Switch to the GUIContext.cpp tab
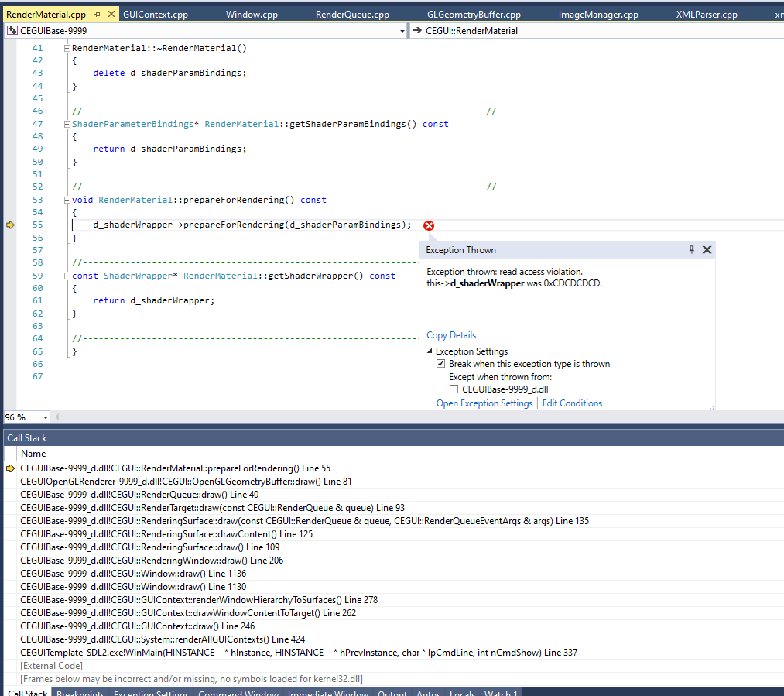The height and width of the screenshot is (696, 784). (156, 15)
